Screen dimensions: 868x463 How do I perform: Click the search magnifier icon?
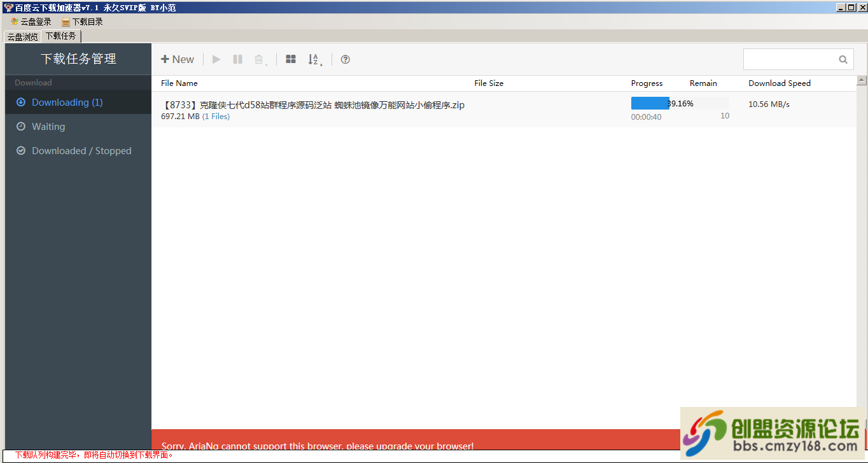[x=843, y=59]
